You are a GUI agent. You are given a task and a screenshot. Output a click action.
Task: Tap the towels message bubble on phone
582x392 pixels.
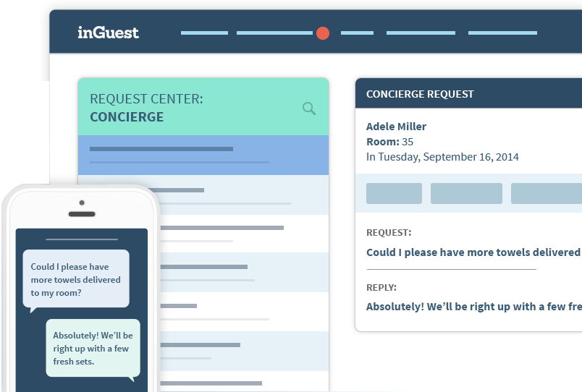click(x=76, y=278)
